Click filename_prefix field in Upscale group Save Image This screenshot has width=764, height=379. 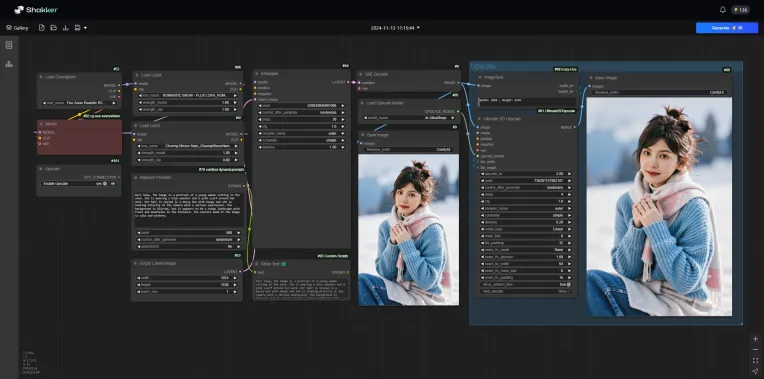tap(659, 92)
